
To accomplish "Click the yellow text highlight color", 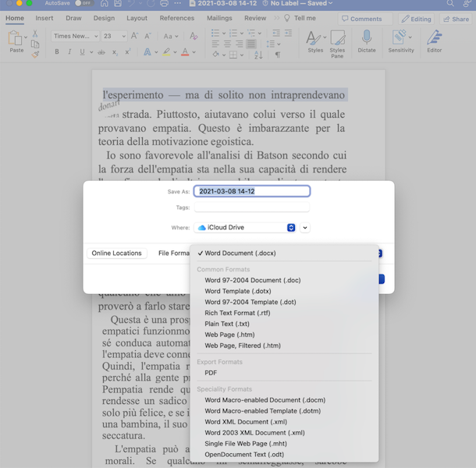I will pos(166,52).
